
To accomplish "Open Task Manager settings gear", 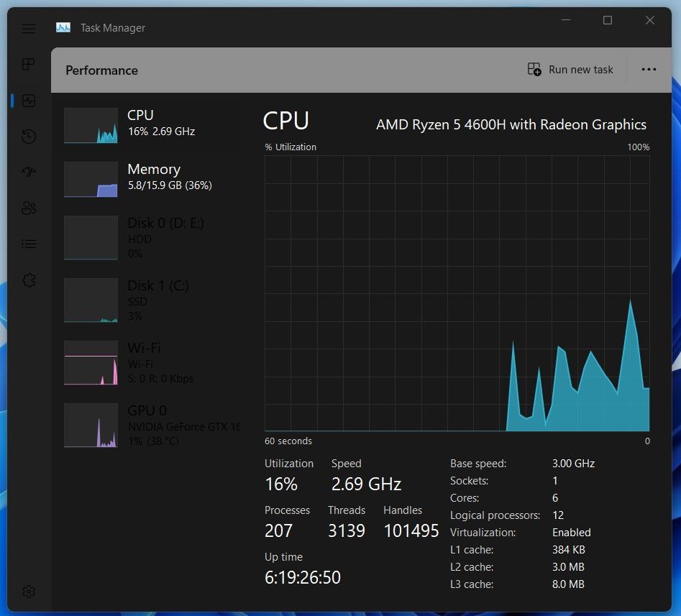I will pos(29,591).
